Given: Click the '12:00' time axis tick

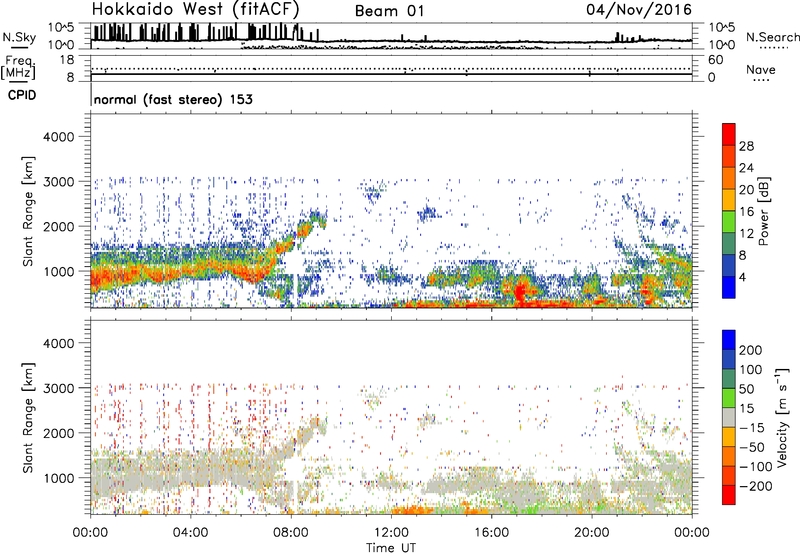Looking at the screenshot, I should click(391, 533).
